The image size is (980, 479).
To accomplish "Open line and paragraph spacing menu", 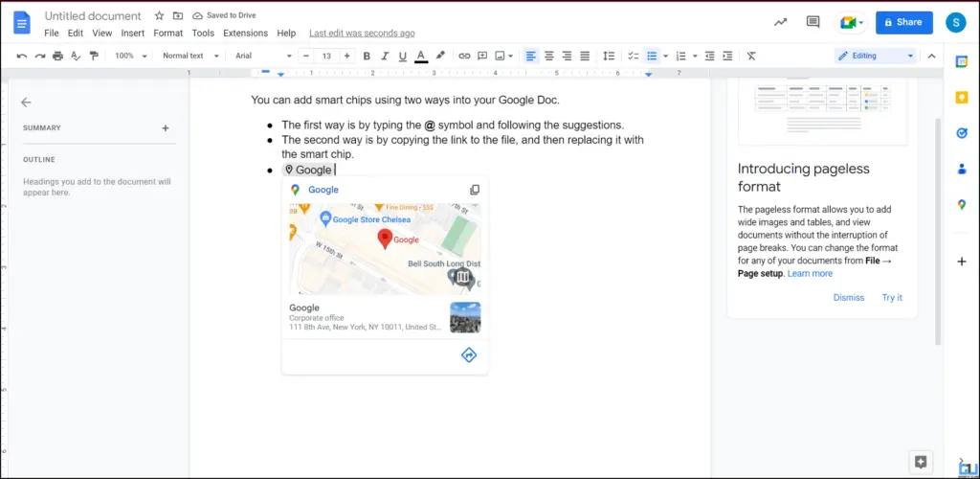I will coord(609,56).
